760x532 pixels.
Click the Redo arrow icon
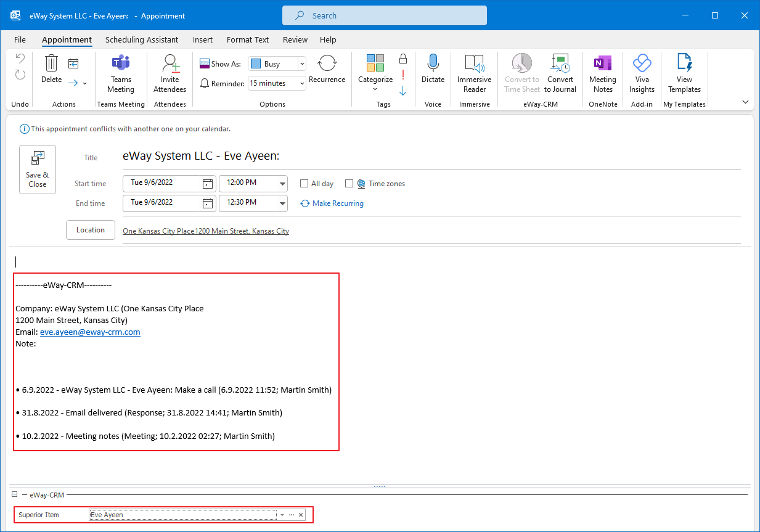(20, 75)
